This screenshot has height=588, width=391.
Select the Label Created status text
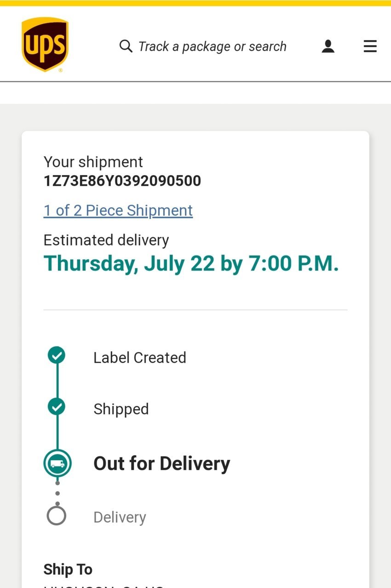click(140, 358)
